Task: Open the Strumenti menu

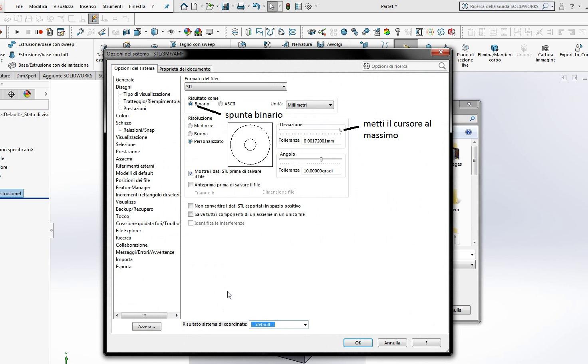Action: click(112, 6)
